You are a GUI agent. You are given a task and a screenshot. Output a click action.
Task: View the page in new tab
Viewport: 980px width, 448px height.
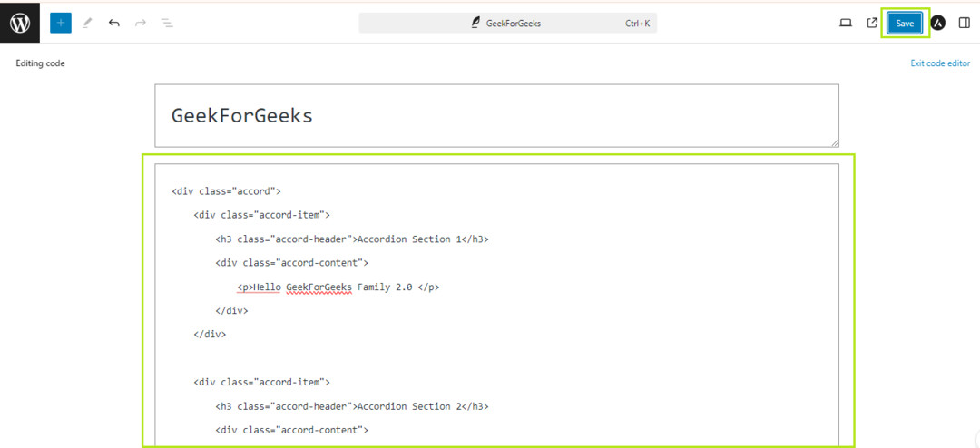(872, 23)
